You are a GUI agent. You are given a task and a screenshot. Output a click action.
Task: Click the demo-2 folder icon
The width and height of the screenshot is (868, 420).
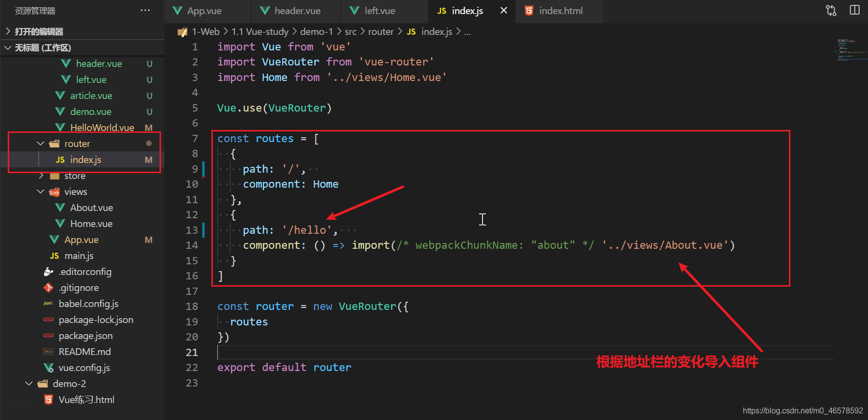click(x=43, y=384)
